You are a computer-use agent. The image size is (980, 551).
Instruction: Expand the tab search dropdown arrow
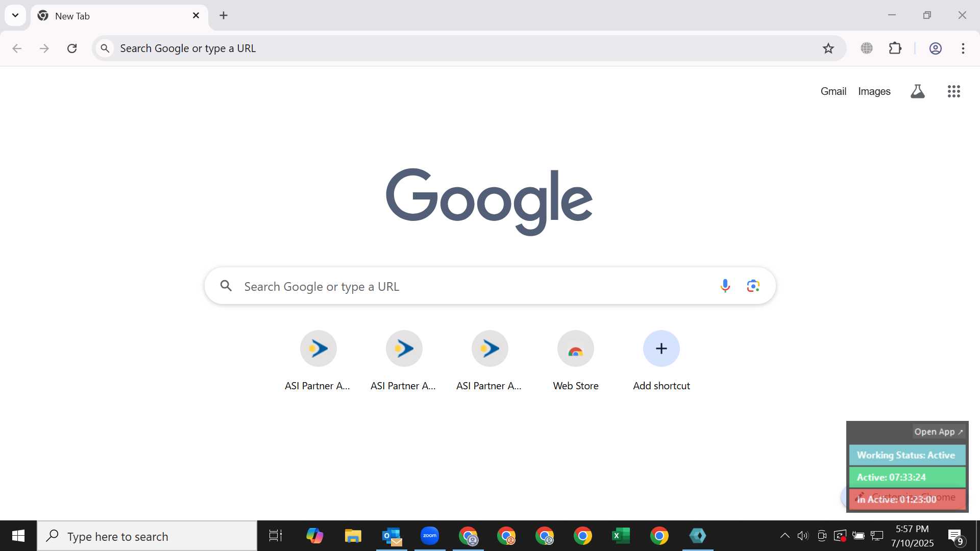(x=15, y=15)
